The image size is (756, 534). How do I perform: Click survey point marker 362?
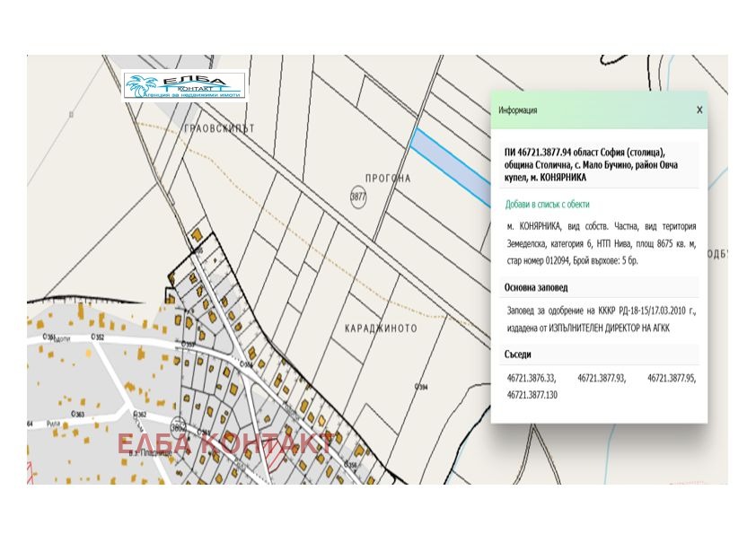(x=139, y=414)
